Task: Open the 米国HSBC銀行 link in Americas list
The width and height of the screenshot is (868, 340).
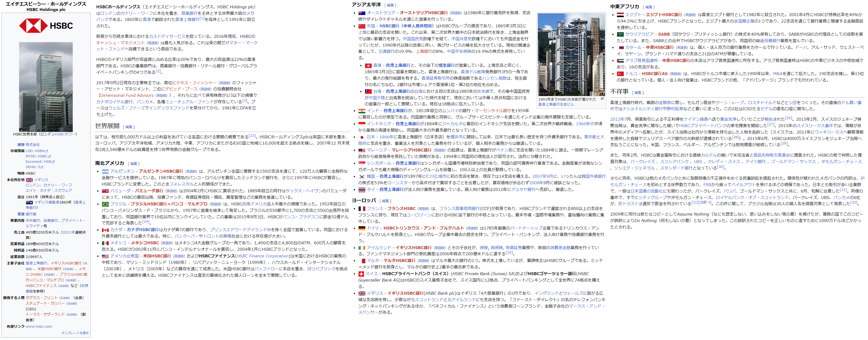Action: coord(157,256)
